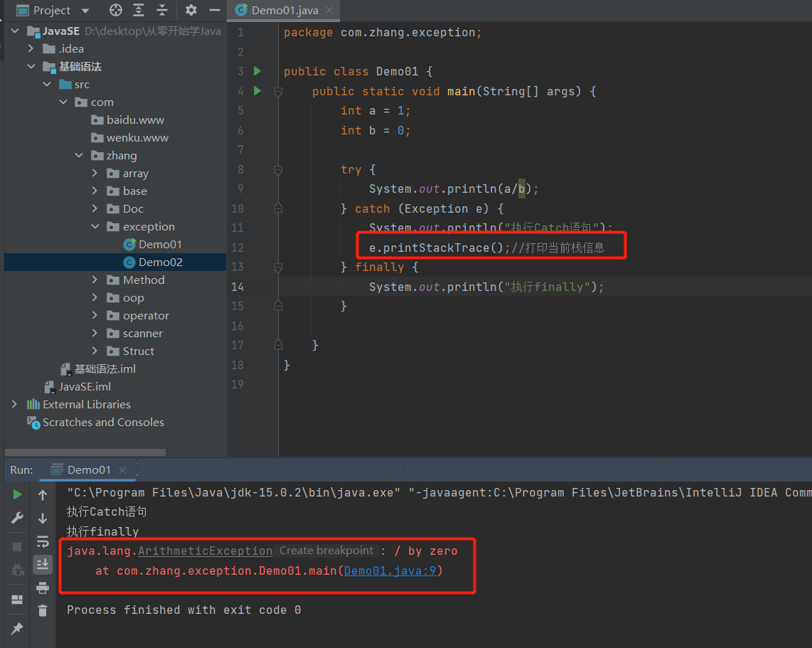Viewport: 812px width, 648px height.
Task: Collapse the JavaSE project root
Action: coord(15,31)
